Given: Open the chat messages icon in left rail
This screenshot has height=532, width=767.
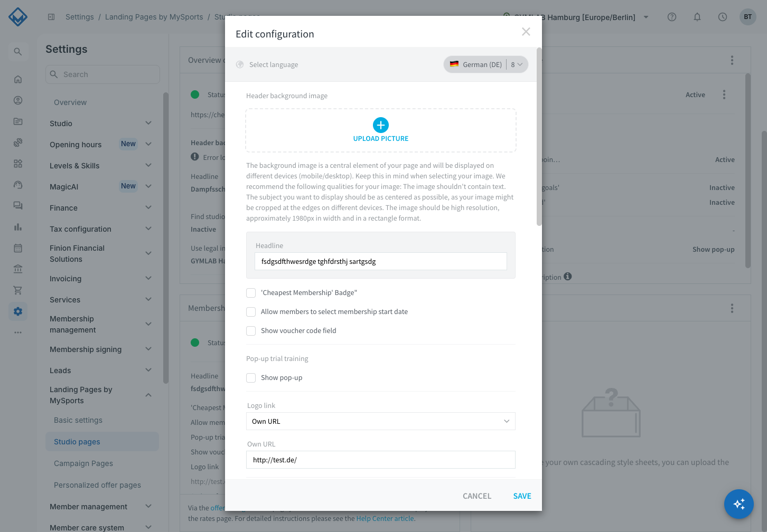Looking at the screenshot, I should [x=18, y=206].
